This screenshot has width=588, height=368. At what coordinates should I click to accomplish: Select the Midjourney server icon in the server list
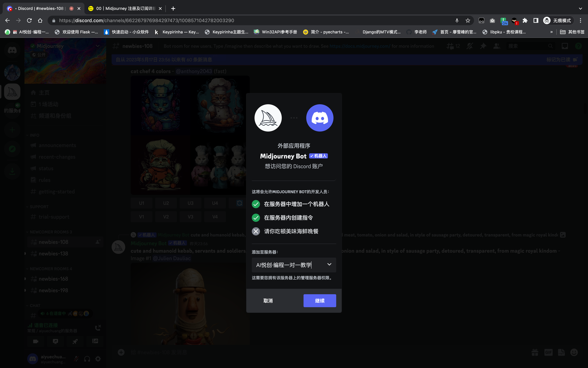tap(12, 92)
